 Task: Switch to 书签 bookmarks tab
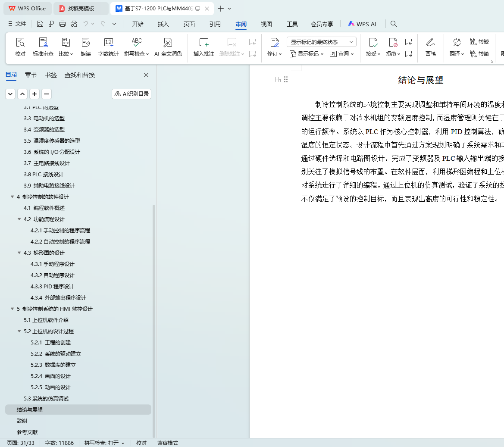[x=51, y=75]
